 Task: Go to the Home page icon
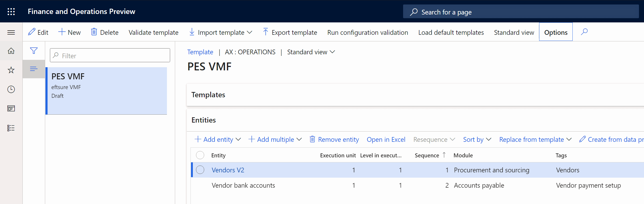[11, 51]
